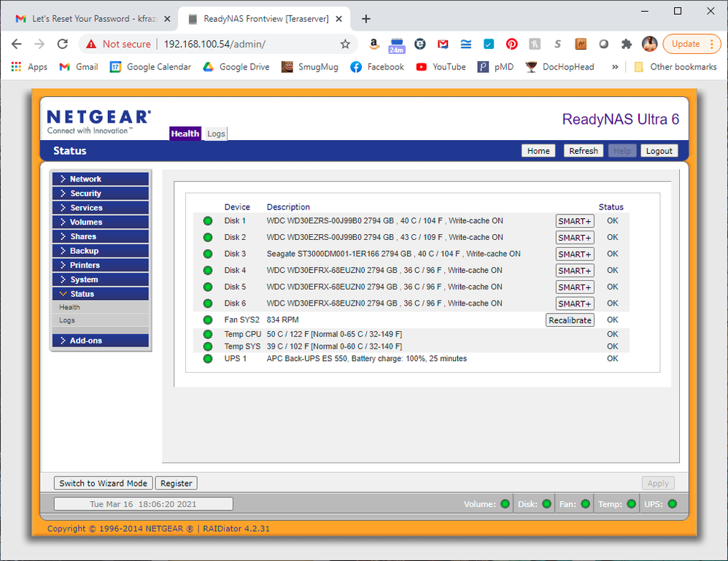This screenshot has width=728, height=561.
Task: Switch to the Logs tab
Action: pyautogui.click(x=216, y=134)
